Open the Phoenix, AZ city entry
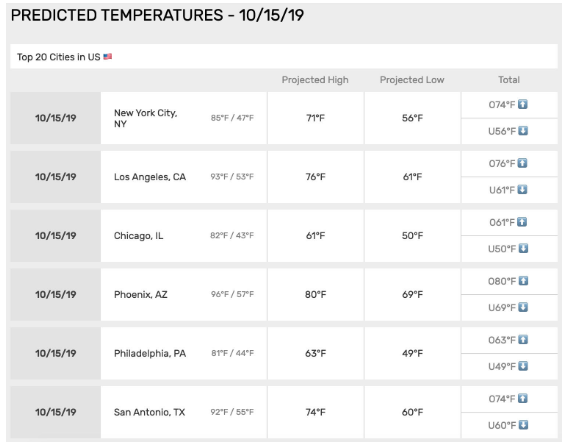Viewport: 566px width, 445px height. 141,295
